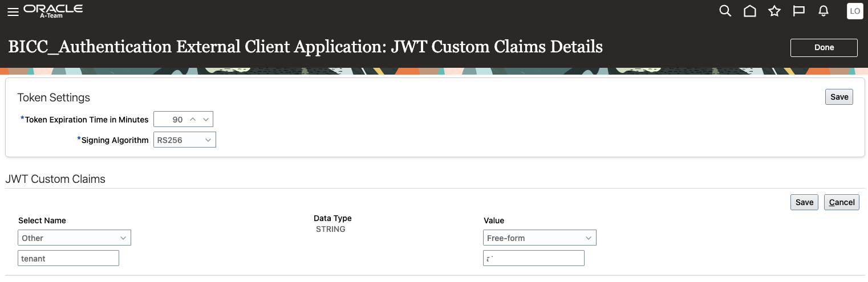This screenshot has width=868, height=282.
Task: Click the Oracle A-Team logo
Action: click(53, 11)
